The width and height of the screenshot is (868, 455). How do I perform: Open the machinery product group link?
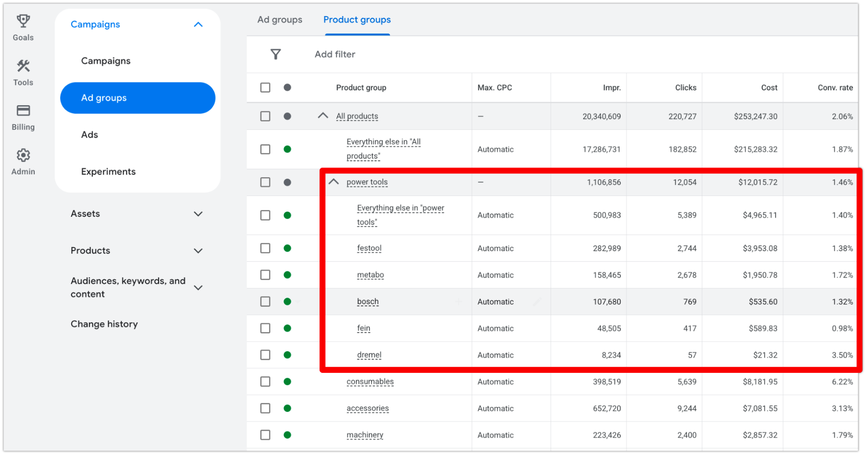365,435
